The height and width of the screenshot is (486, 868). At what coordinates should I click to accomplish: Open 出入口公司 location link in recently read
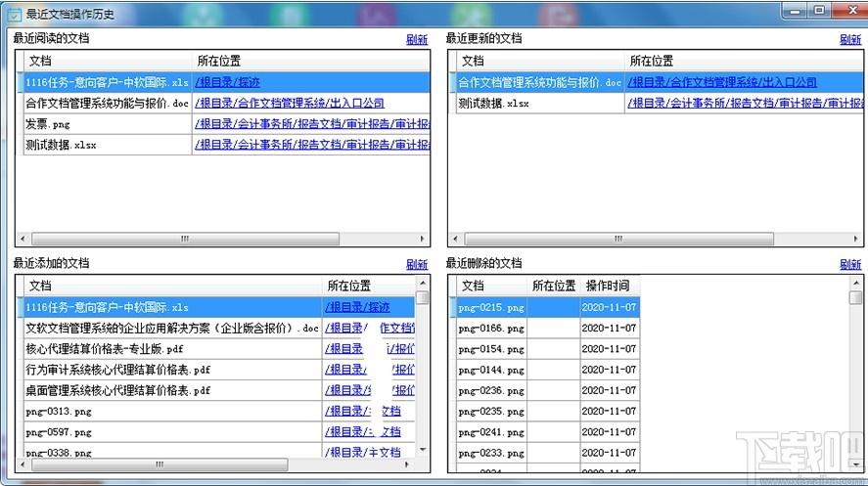[290, 104]
